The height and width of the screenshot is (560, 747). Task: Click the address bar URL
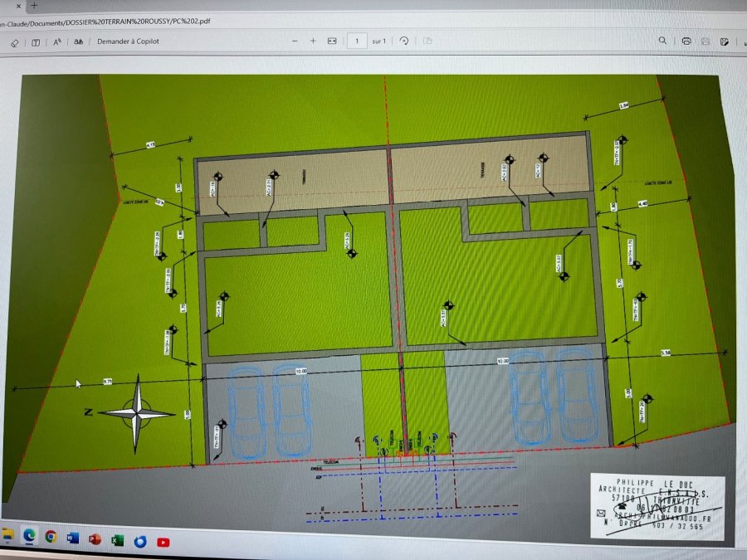[x=105, y=22]
